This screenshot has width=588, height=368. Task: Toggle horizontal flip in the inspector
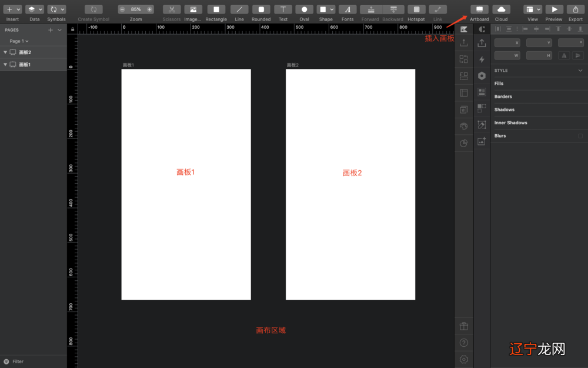(563, 55)
